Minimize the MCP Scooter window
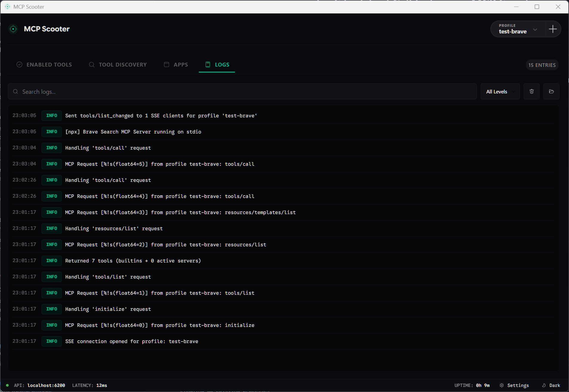The height and width of the screenshot is (392, 569). tap(516, 7)
